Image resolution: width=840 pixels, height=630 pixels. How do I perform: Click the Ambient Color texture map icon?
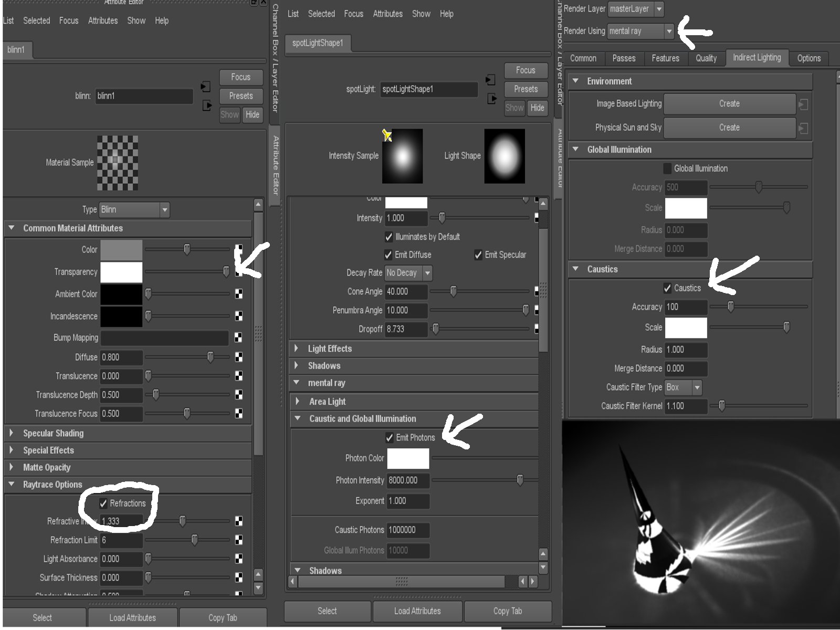point(239,294)
